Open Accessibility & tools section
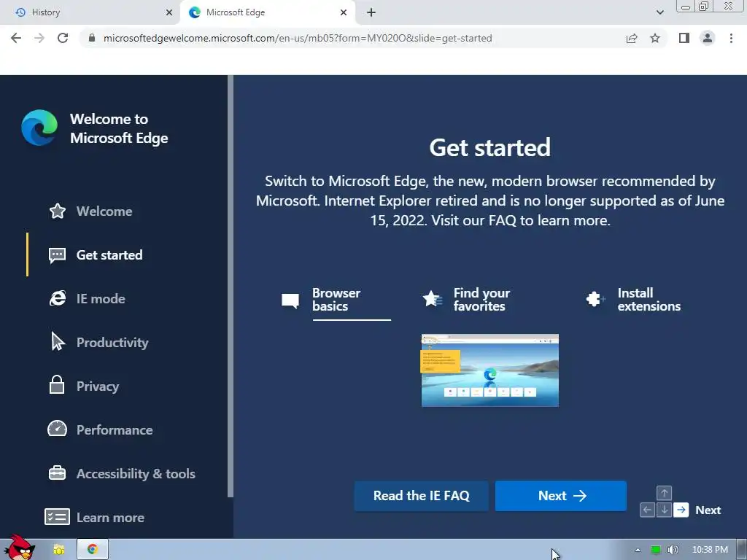Screen dimensions: 747x560 tap(136, 474)
